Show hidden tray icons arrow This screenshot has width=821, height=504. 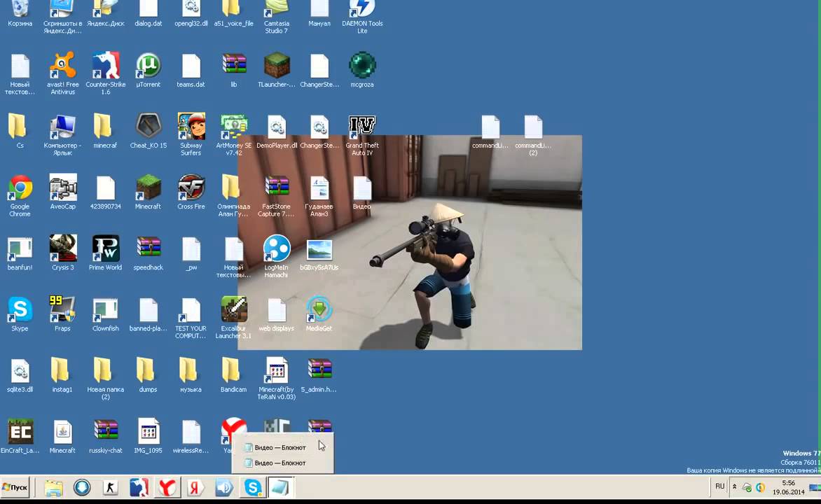pyautogui.click(x=735, y=486)
